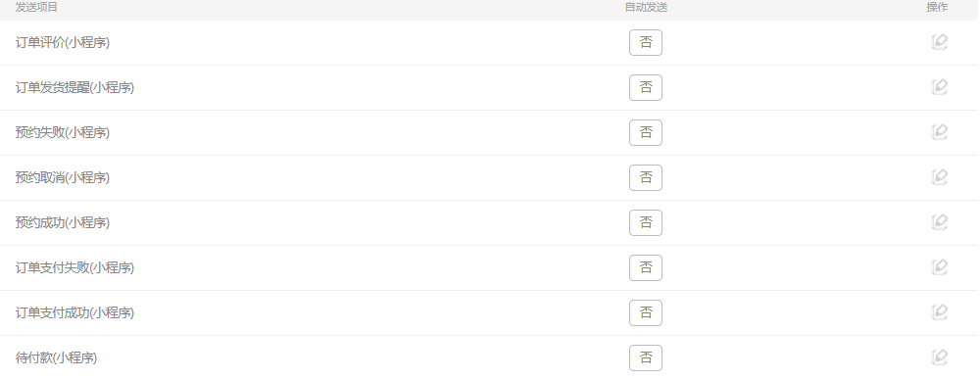Toggle auto-send 否 for 订单评价(小程序)
This screenshot has width=980, height=380.
[x=646, y=42]
